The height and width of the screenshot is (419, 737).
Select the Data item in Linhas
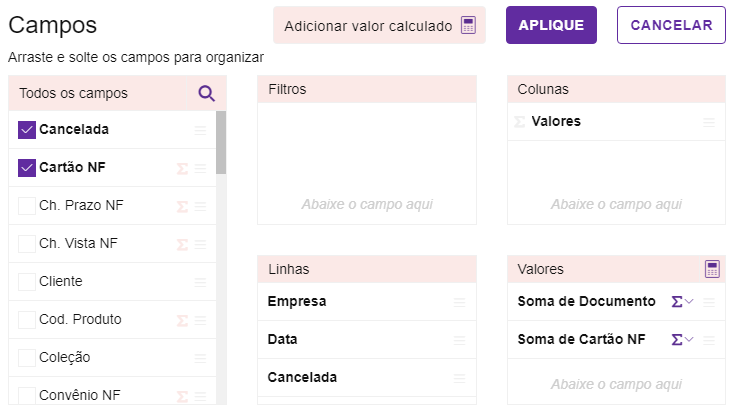(283, 340)
